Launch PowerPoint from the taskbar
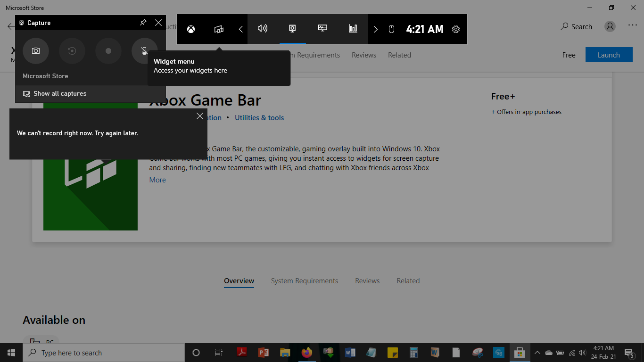Screen dimensions: 644x362 263,353
